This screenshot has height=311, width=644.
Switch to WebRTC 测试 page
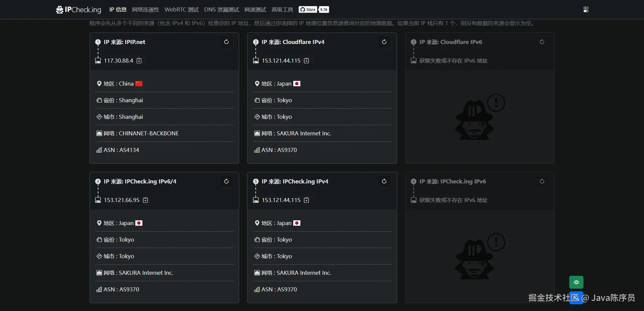[x=182, y=9]
